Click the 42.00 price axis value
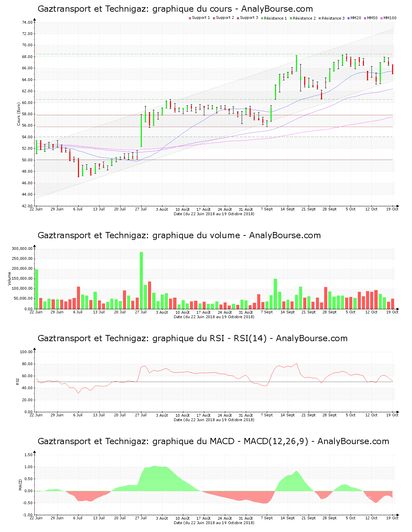The width and height of the screenshot is (412, 532). pos(27,206)
